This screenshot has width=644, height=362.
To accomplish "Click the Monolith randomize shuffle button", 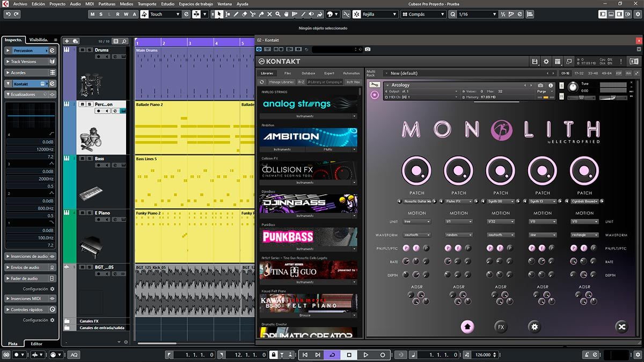I will point(622,327).
